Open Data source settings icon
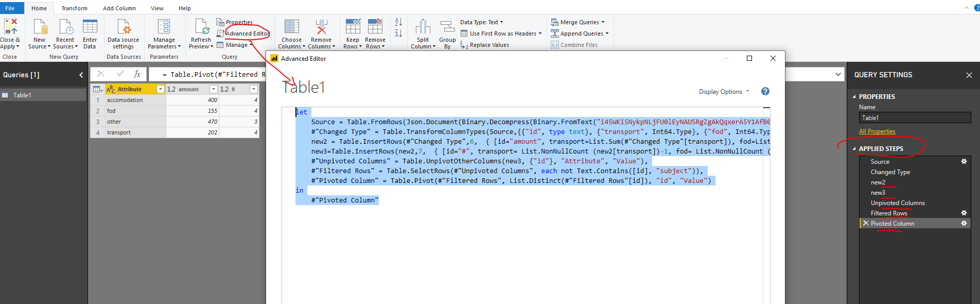Screen dimensions: 980x304 point(124,27)
